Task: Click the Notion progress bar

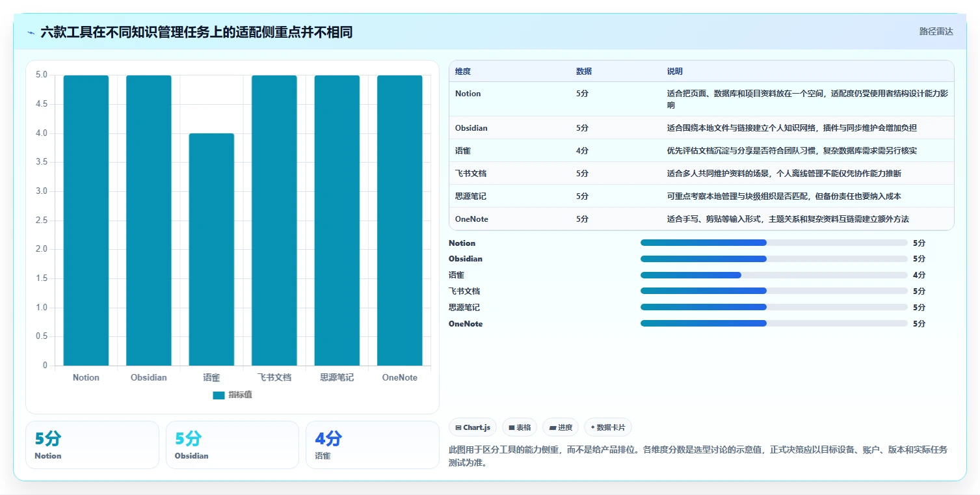Action: 774,243
